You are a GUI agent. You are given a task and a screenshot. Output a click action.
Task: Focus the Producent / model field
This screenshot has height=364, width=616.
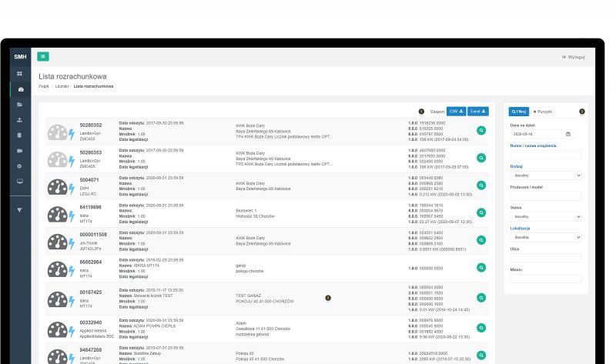[x=546, y=196]
